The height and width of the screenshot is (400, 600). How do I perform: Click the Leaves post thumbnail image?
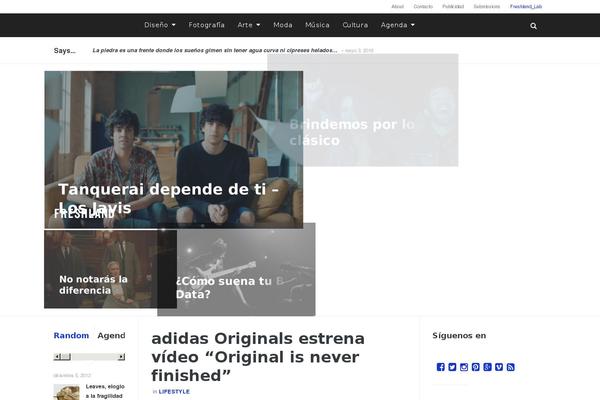67,392
